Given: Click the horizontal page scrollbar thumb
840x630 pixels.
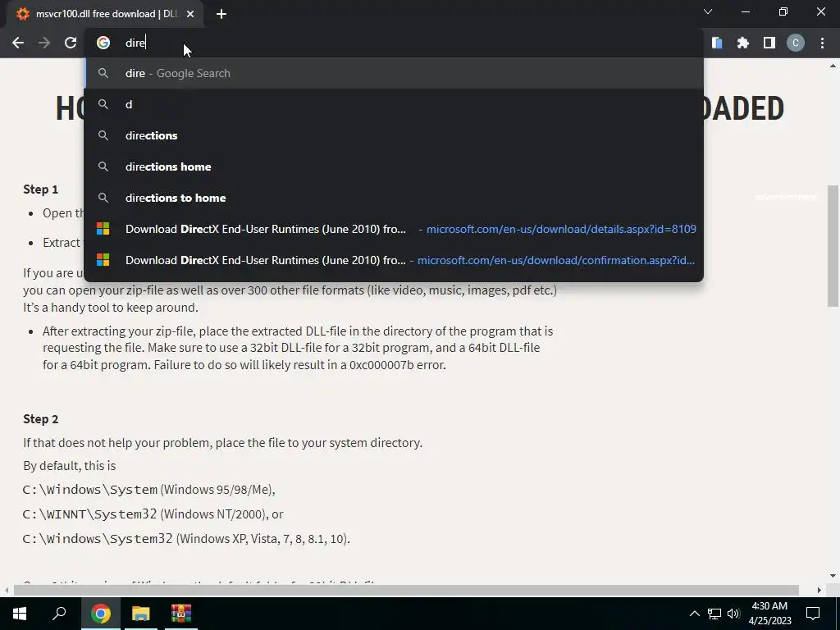Looking at the screenshot, I should pos(406,590).
